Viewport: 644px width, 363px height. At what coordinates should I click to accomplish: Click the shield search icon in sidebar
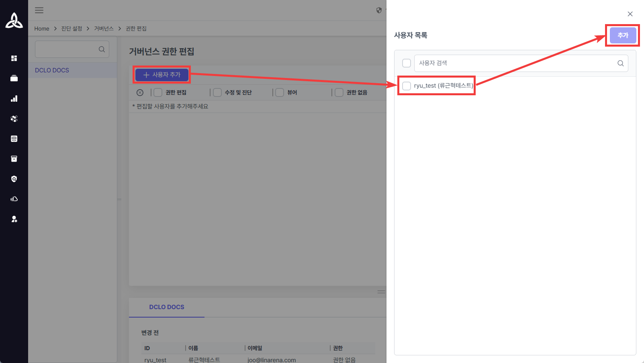[14, 179]
